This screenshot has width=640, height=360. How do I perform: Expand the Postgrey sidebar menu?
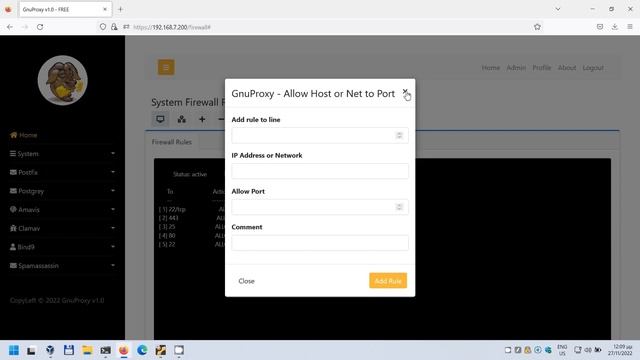pyautogui.click(x=62, y=191)
